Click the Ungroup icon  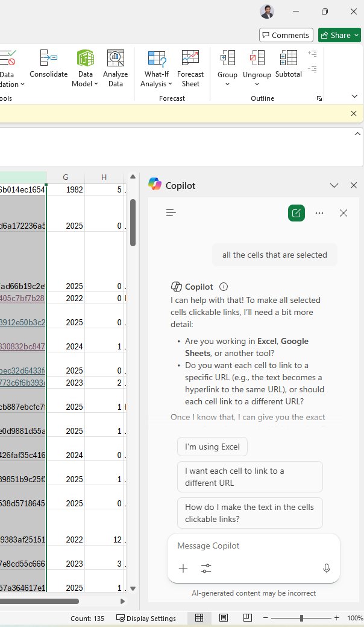(257, 58)
